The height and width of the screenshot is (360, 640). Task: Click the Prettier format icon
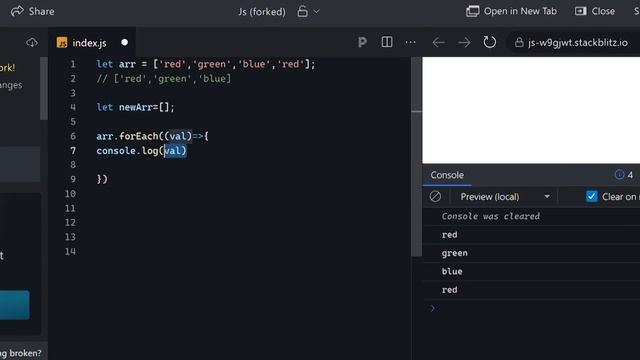coord(362,42)
